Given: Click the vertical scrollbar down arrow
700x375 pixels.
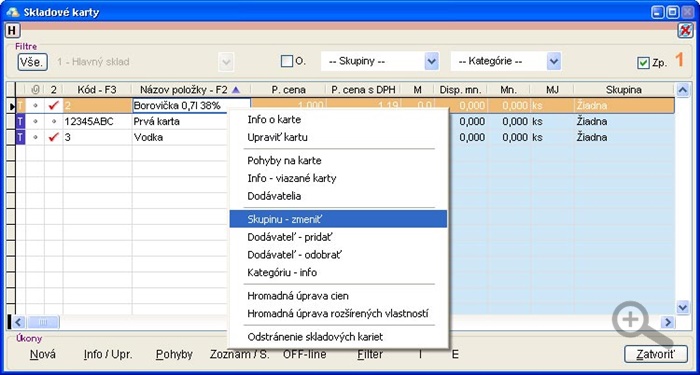Looking at the screenshot, I should (683, 307).
